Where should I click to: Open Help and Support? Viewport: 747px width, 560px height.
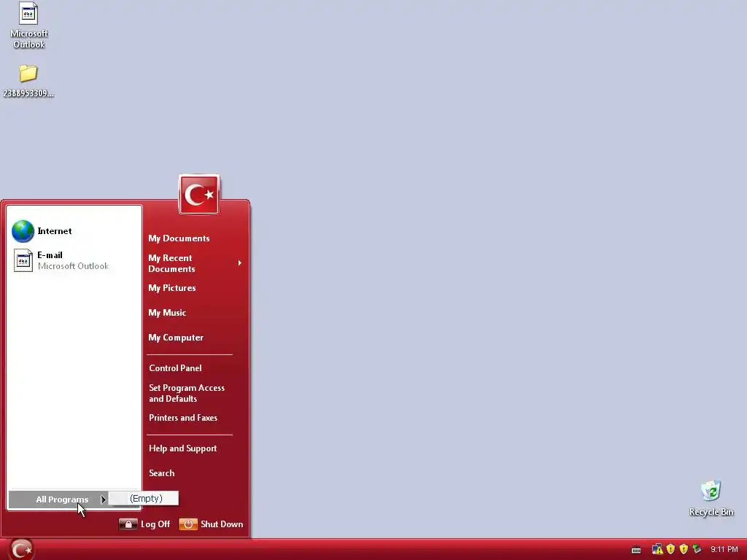pyautogui.click(x=182, y=448)
